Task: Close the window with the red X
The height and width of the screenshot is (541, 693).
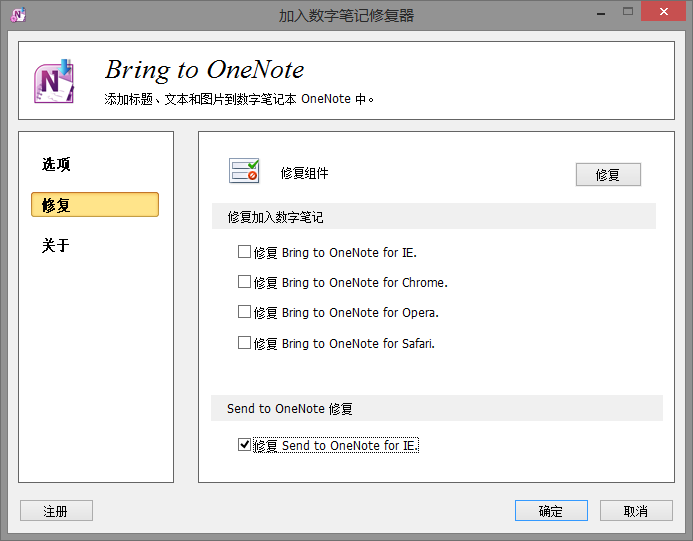Action: 663,12
